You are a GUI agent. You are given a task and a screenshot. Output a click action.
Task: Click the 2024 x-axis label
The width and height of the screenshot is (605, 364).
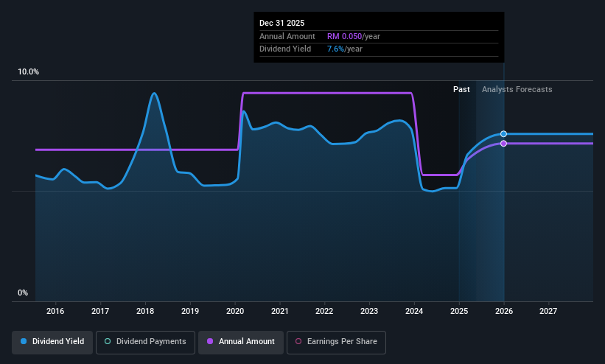(414, 311)
